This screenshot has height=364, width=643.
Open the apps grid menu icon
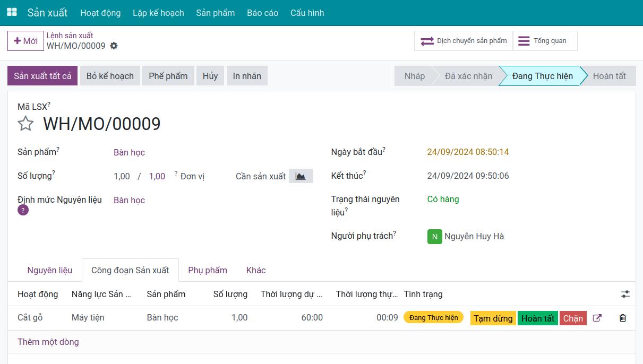click(12, 12)
